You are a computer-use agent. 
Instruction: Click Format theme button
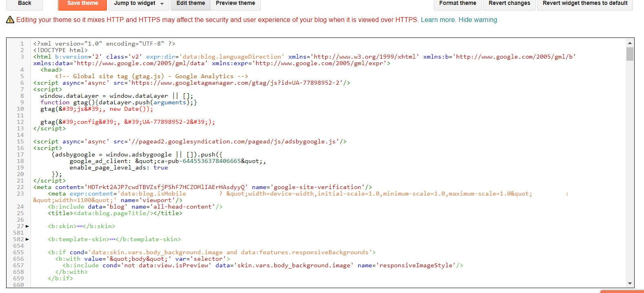point(457,3)
